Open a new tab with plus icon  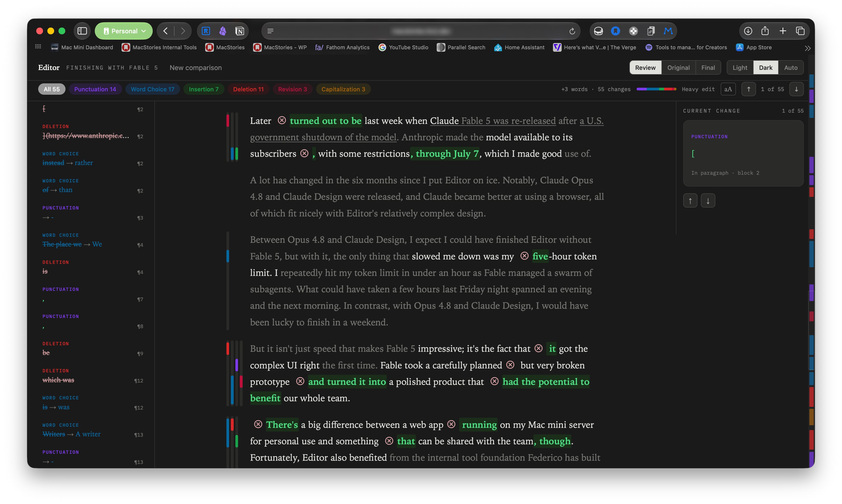pyautogui.click(x=783, y=31)
